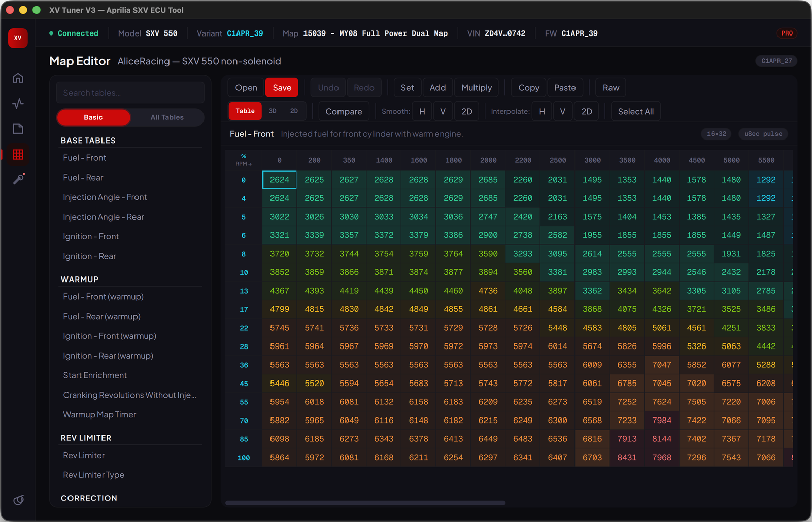
Task: Click the bottom sidebar gauge icon
Action: tap(18, 500)
